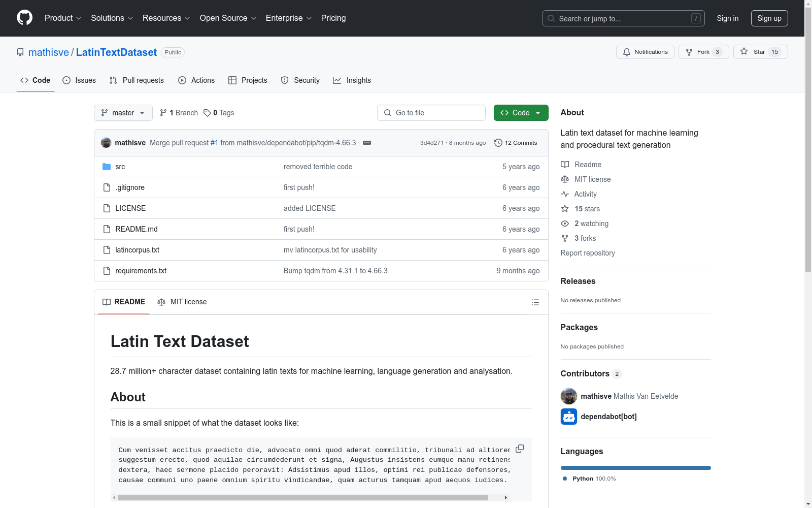Expand the commit message ellipsis
This screenshot has height=508, width=812.
pyautogui.click(x=367, y=143)
